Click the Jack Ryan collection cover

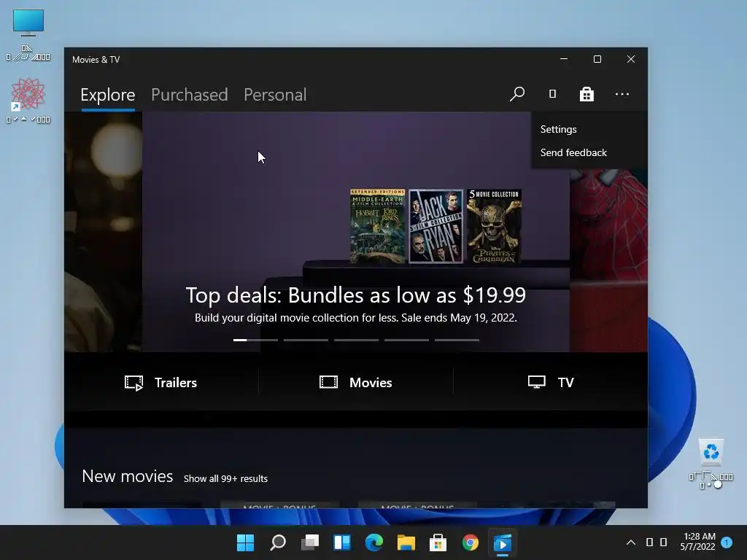tap(436, 226)
